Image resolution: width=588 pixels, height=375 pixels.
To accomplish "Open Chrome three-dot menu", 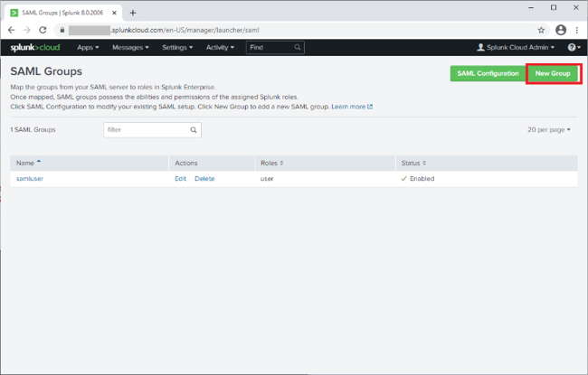I will click(x=577, y=30).
